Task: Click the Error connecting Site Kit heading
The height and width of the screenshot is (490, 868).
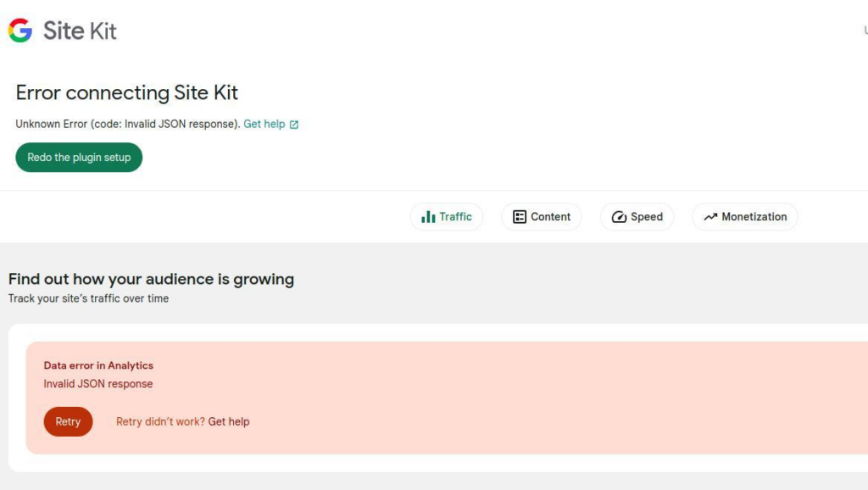Action: click(126, 92)
